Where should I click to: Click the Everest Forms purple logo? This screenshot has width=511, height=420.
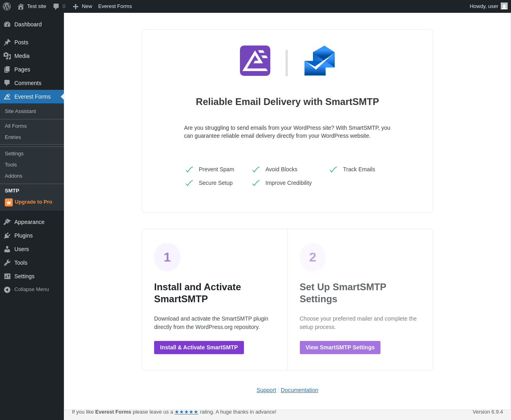coord(255,61)
